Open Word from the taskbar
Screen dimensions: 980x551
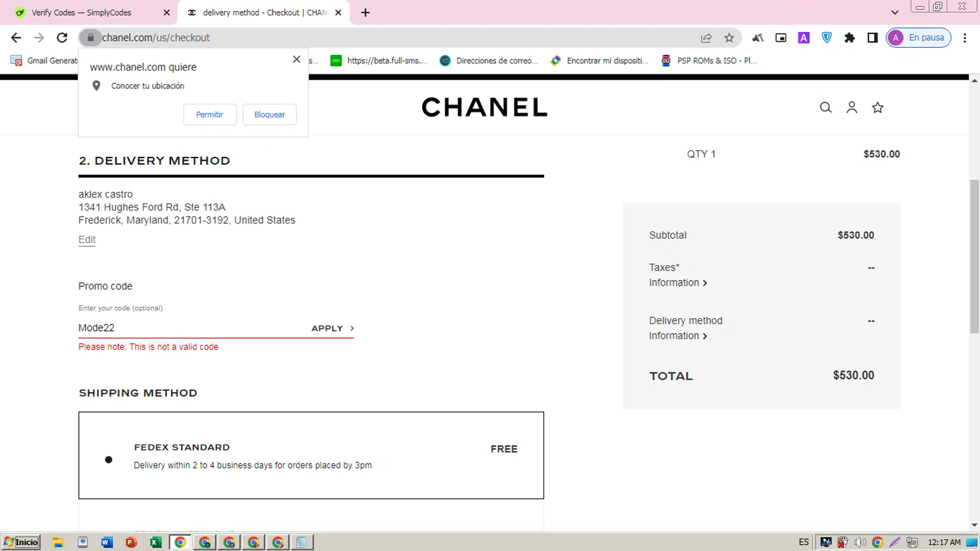(x=106, y=542)
